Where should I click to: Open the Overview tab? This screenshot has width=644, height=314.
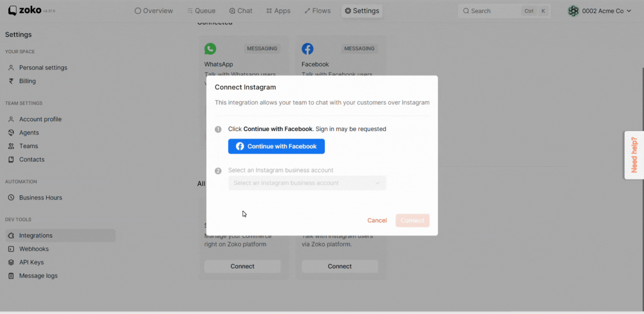point(154,11)
